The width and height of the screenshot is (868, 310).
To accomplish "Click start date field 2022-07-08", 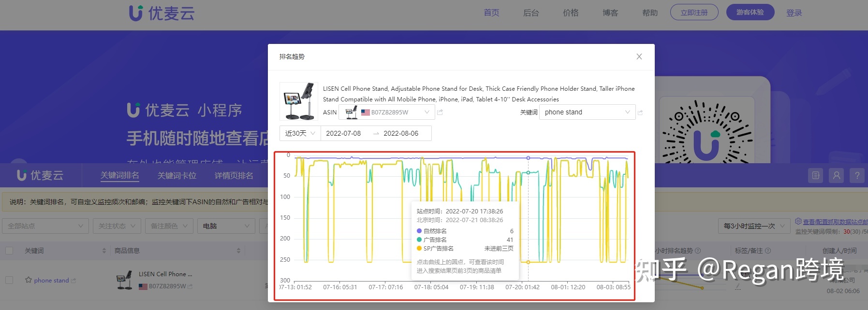I will 343,133.
